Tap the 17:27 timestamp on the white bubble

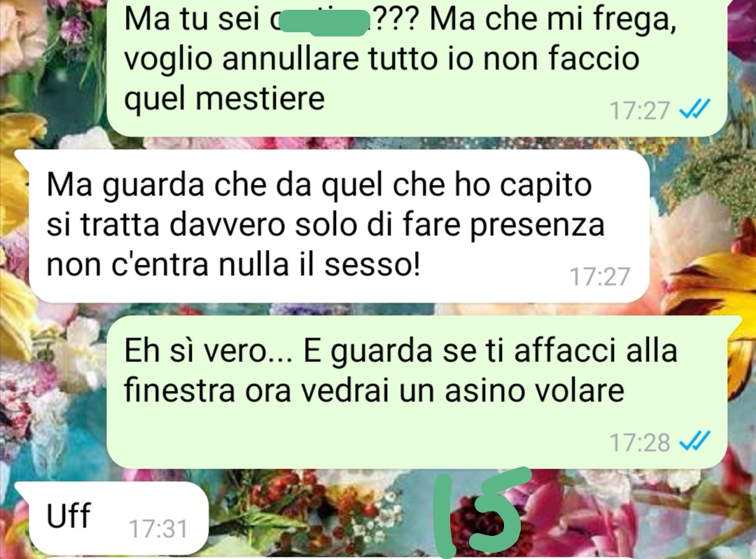[x=600, y=277]
